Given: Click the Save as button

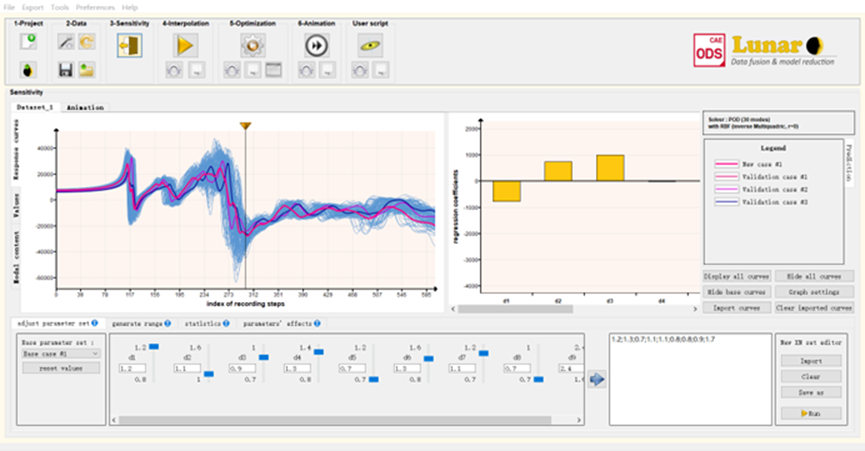Looking at the screenshot, I should [x=811, y=393].
